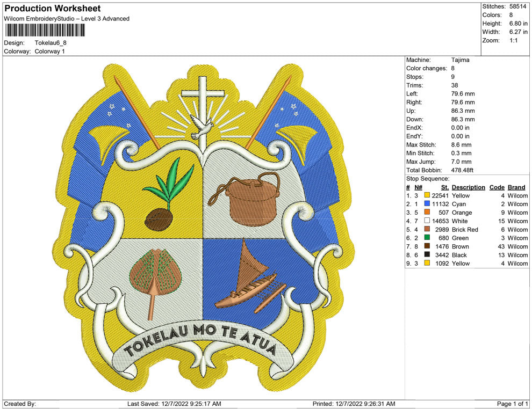This screenshot has width=532, height=409.
Task: Click the "Page 1 of 1" footer text
Action: [512, 404]
